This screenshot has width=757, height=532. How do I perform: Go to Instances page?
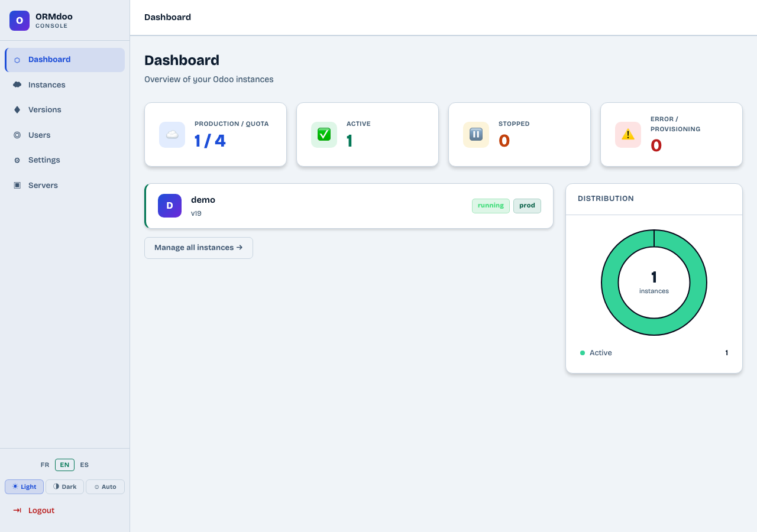[x=65, y=85]
